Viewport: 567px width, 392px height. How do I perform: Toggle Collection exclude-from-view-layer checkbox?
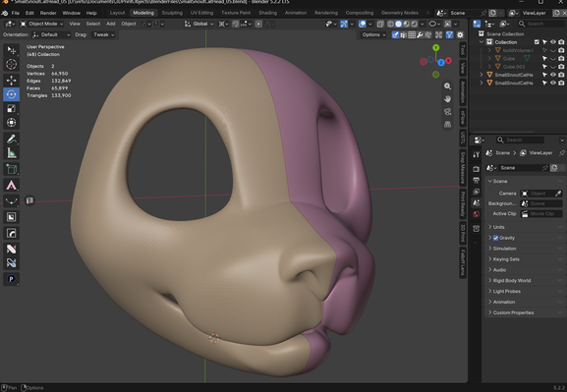tap(537, 42)
